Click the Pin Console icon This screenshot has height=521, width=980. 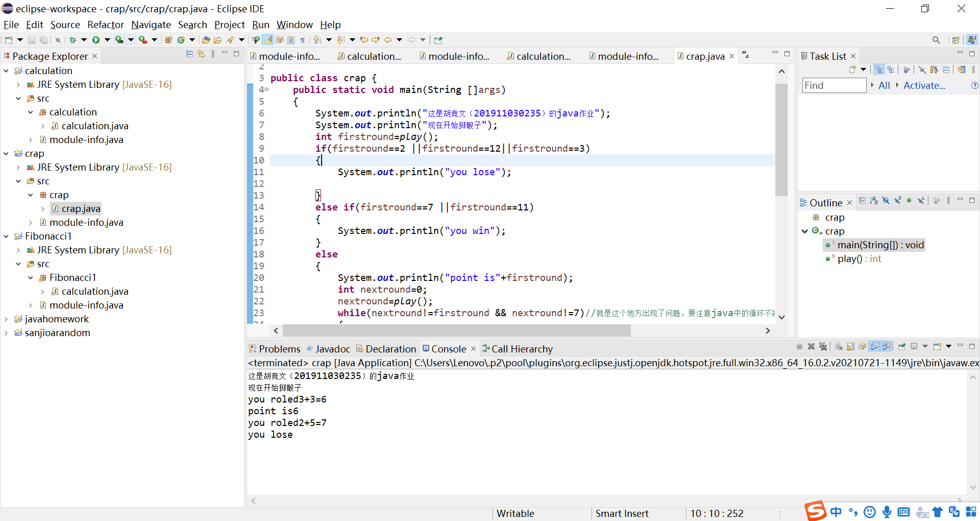pyautogui.click(x=902, y=346)
